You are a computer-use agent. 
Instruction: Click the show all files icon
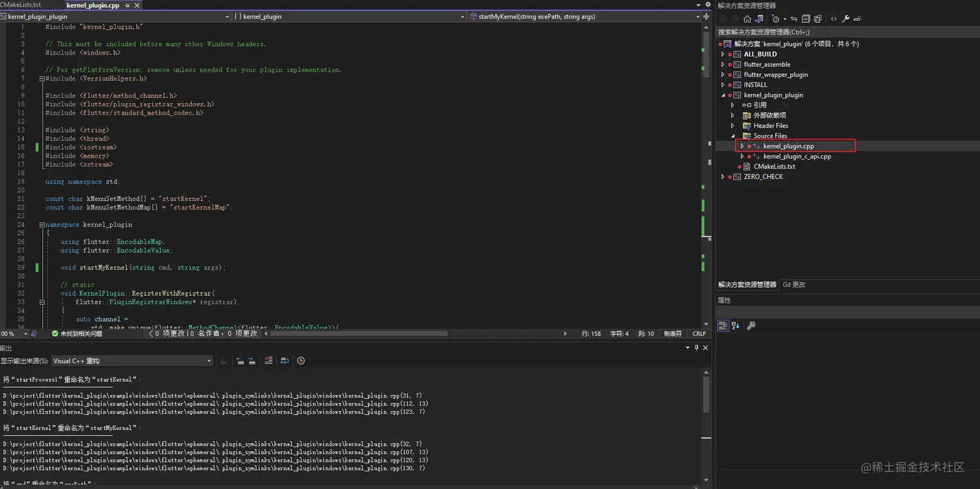818,19
